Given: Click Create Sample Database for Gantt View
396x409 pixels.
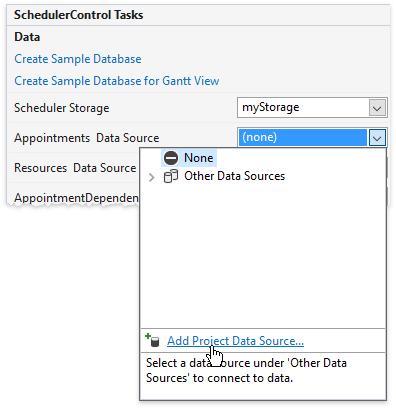Looking at the screenshot, I should (x=117, y=81).
